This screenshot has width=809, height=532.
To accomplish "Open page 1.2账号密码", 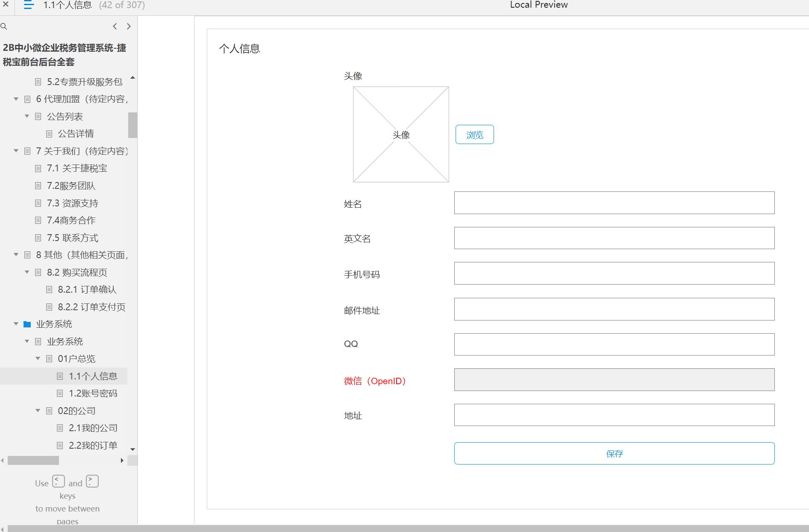I will (93, 394).
